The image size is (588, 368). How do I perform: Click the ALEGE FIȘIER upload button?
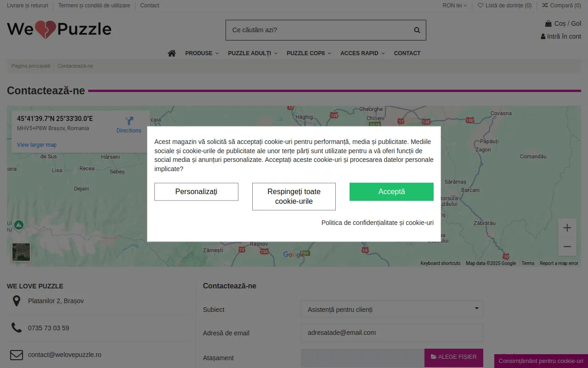tap(454, 357)
